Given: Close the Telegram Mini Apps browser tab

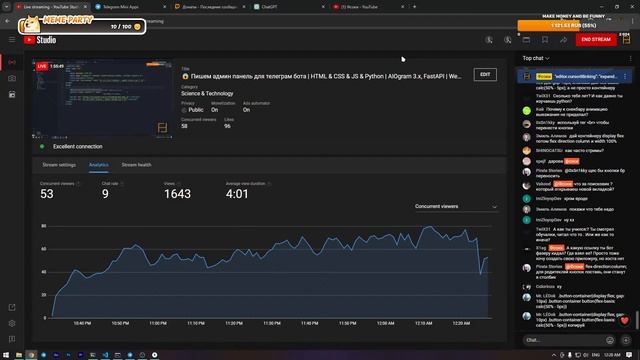Looking at the screenshot, I should click(x=164, y=7).
